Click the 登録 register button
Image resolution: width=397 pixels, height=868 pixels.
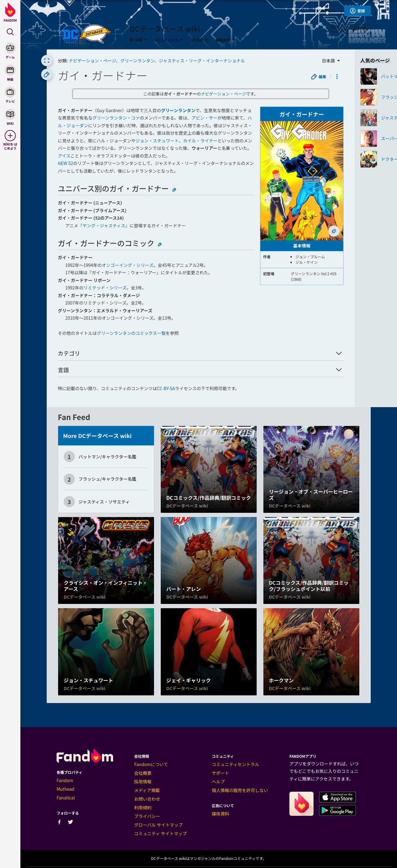(357, 11)
